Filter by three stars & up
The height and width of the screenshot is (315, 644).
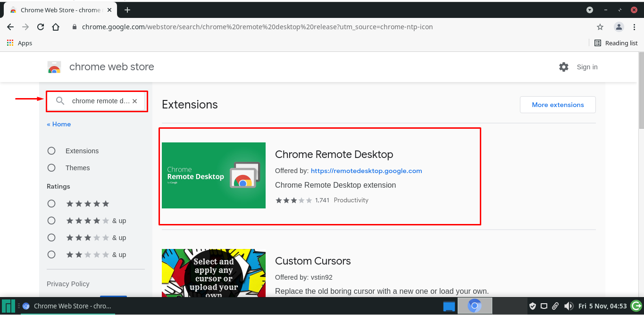pyautogui.click(x=51, y=238)
